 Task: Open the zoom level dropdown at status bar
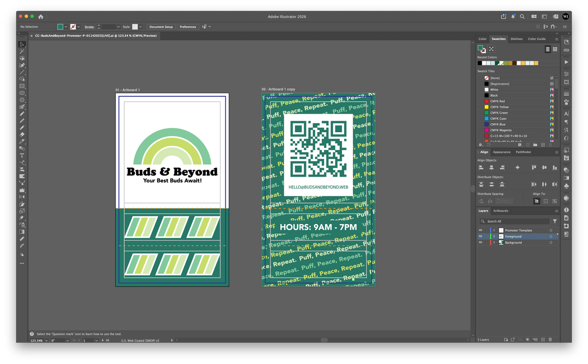click(46, 341)
